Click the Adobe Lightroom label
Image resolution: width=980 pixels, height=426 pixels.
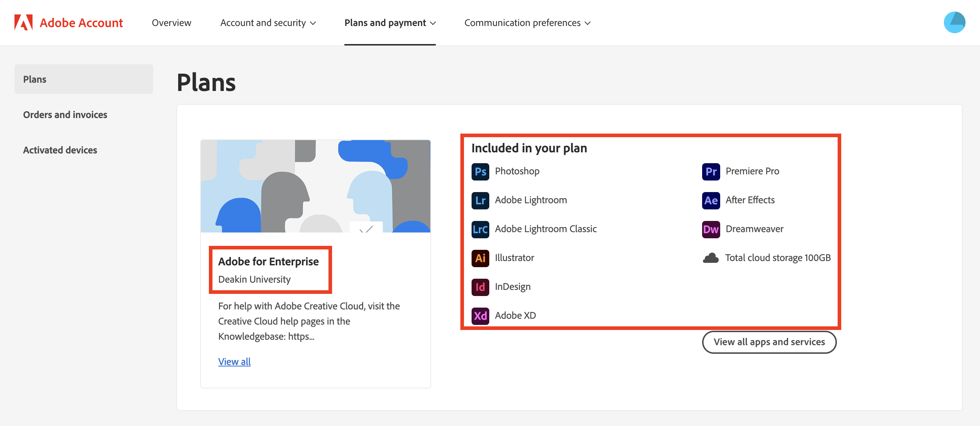(531, 200)
